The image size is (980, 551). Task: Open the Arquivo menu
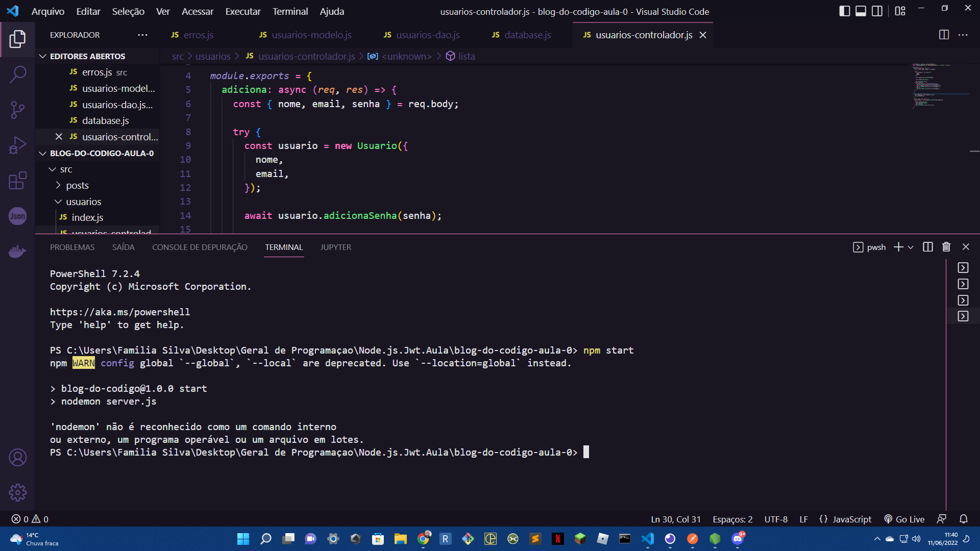click(x=48, y=11)
